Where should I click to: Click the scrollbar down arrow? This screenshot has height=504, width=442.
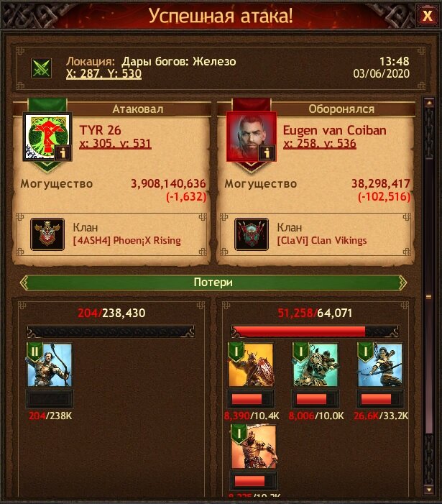[x=429, y=490]
